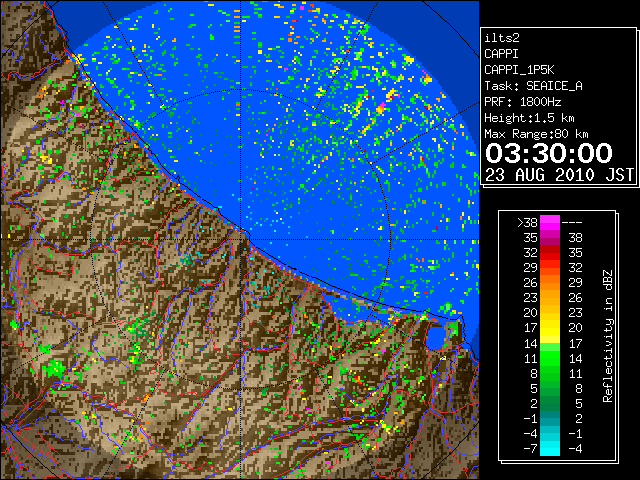640x480 pixels.
Task: Click the 'Task: SEAICE_A' line
Action: 533,86
